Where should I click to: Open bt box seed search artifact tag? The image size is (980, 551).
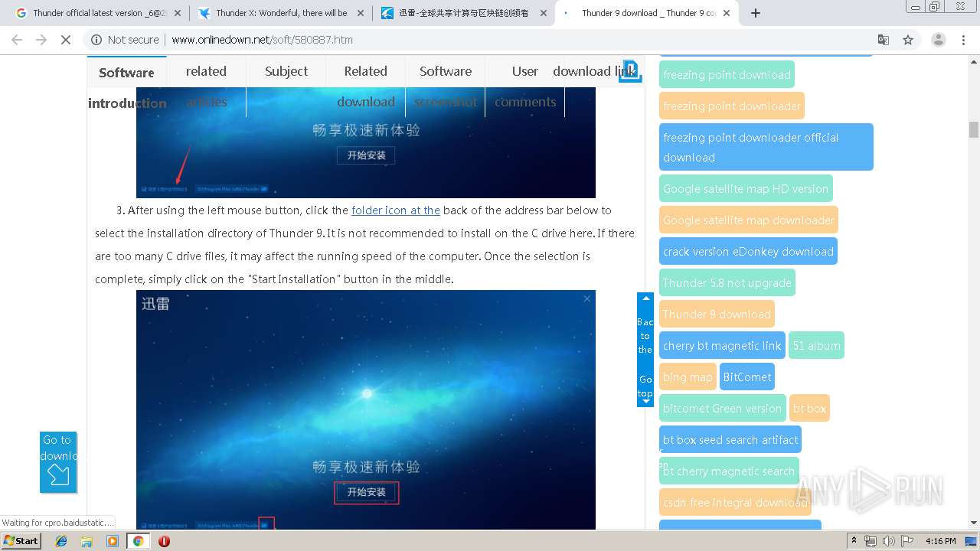(x=730, y=439)
